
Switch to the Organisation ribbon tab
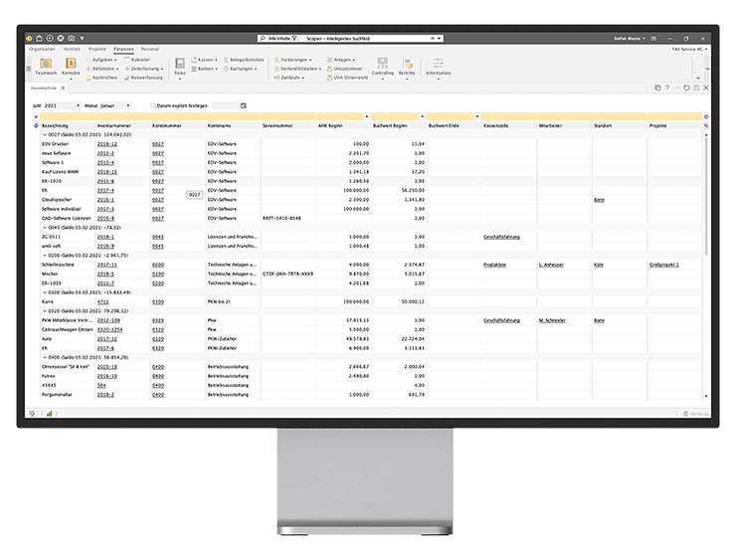tap(43, 48)
